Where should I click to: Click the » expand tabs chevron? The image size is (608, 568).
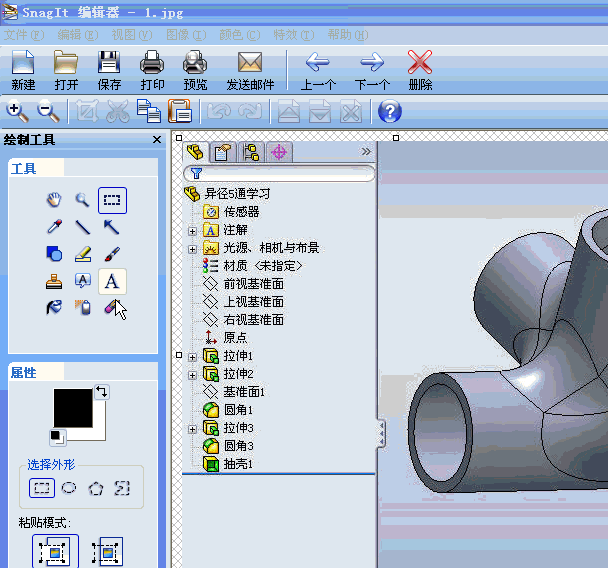click(366, 151)
